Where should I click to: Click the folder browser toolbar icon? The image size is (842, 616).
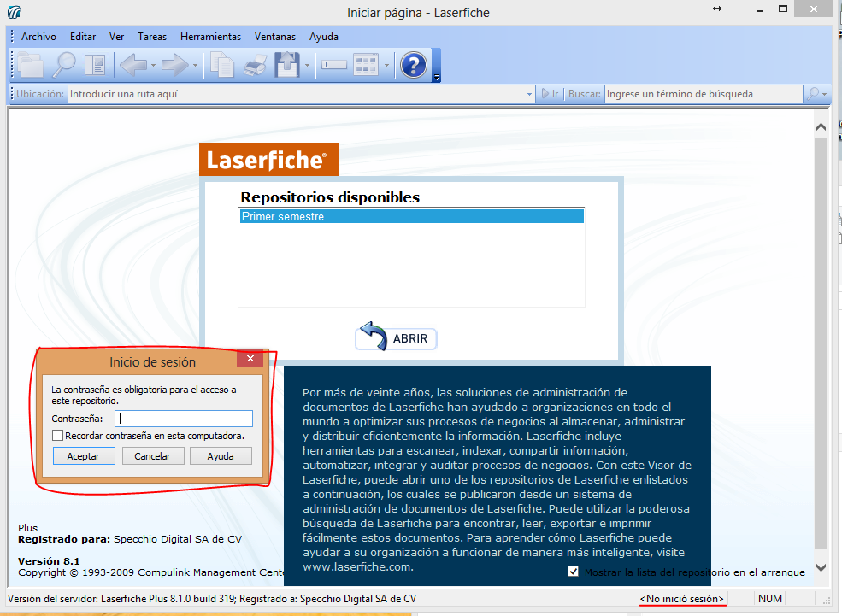[x=31, y=65]
